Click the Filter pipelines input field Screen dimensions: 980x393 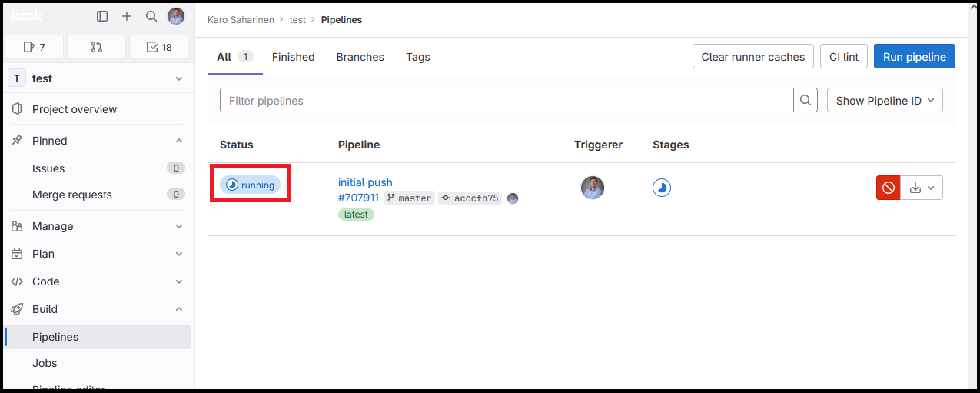pyautogui.click(x=507, y=100)
